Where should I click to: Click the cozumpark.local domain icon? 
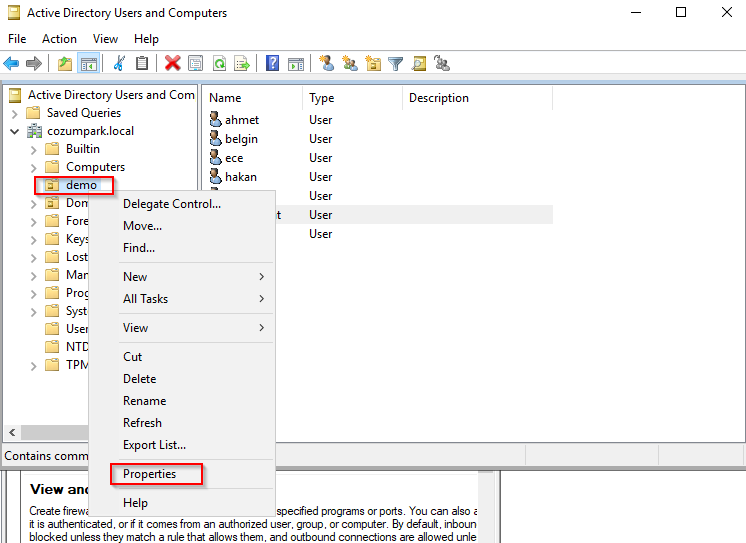[34, 131]
